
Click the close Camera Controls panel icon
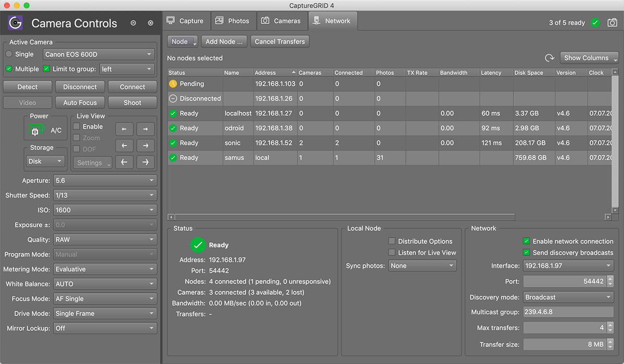pos(150,23)
